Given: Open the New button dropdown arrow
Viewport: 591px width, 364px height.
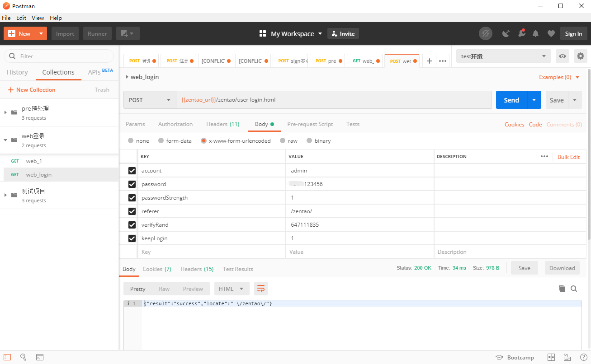Looking at the screenshot, I should point(41,33).
